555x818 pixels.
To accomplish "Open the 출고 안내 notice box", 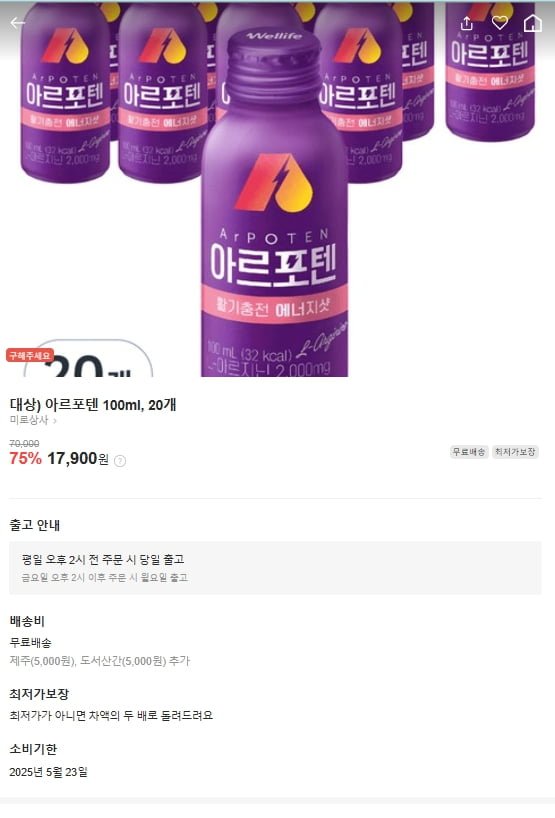I will pos(275,568).
